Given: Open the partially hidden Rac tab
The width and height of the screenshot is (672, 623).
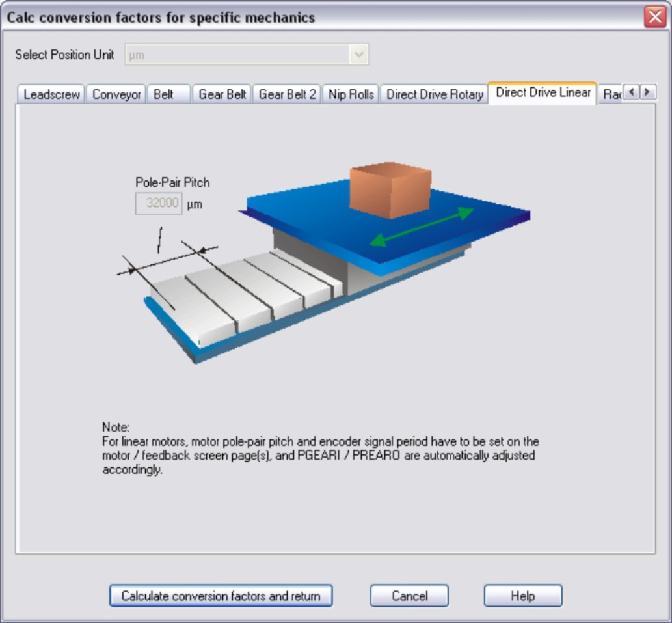Looking at the screenshot, I should [x=611, y=94].
